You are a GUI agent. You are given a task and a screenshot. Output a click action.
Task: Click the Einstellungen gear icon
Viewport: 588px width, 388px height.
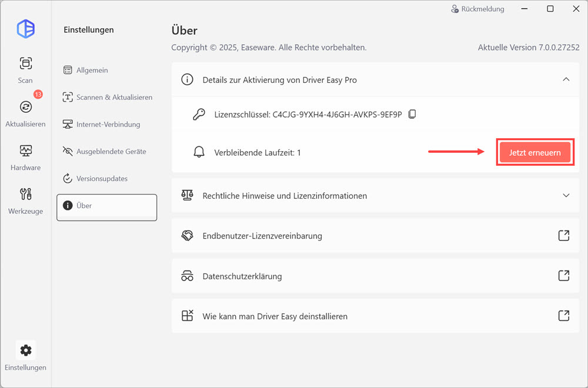point(25,350)
